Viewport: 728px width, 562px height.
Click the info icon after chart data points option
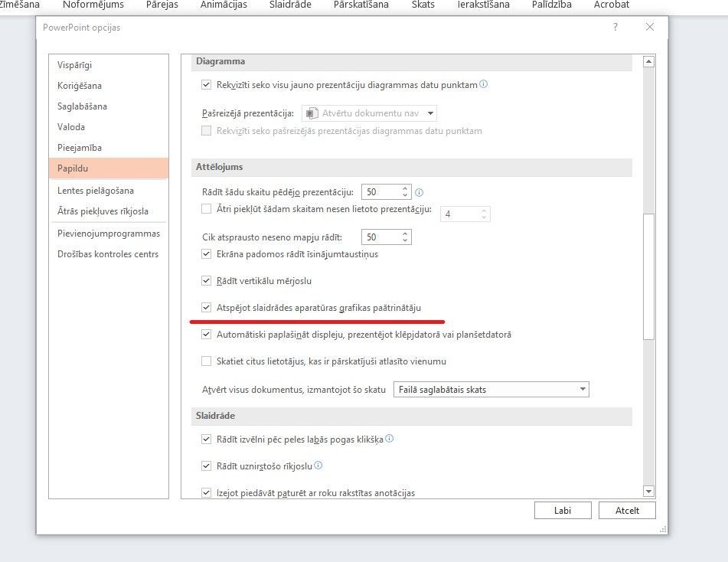(483, 85)
